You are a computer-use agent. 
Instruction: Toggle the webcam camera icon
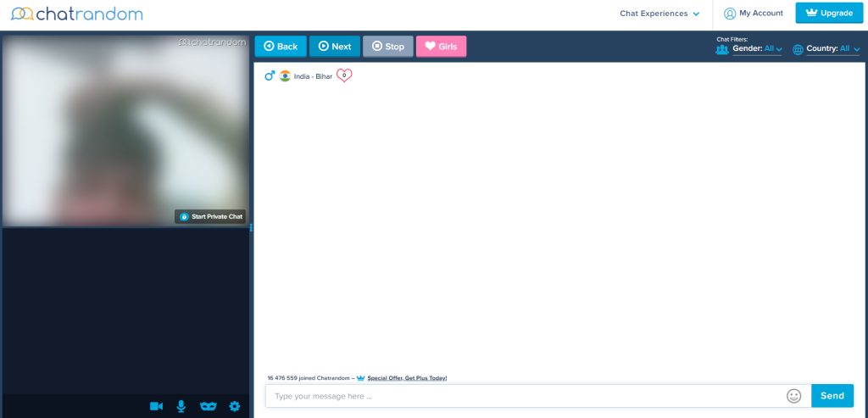[x=156, y=406]
